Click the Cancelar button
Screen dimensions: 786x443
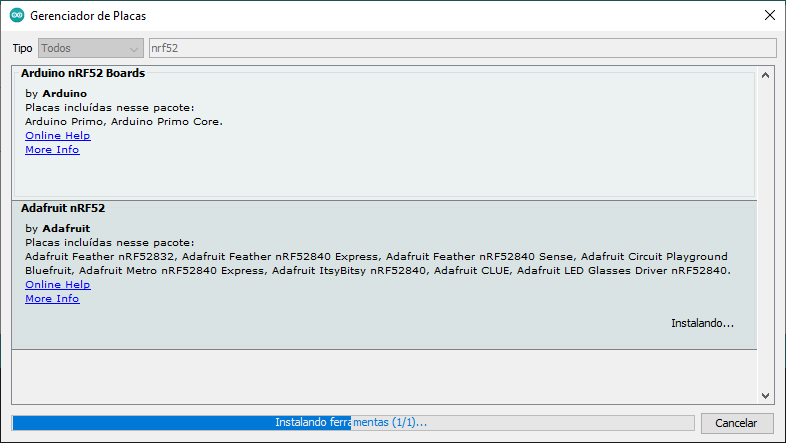737,423
